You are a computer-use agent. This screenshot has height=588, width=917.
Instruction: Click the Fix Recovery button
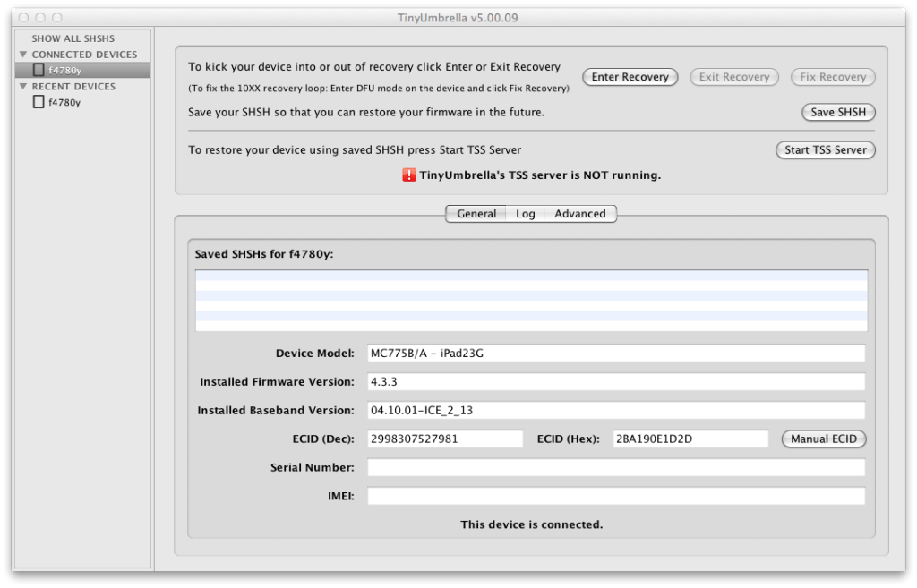click(x=833, y=77)
